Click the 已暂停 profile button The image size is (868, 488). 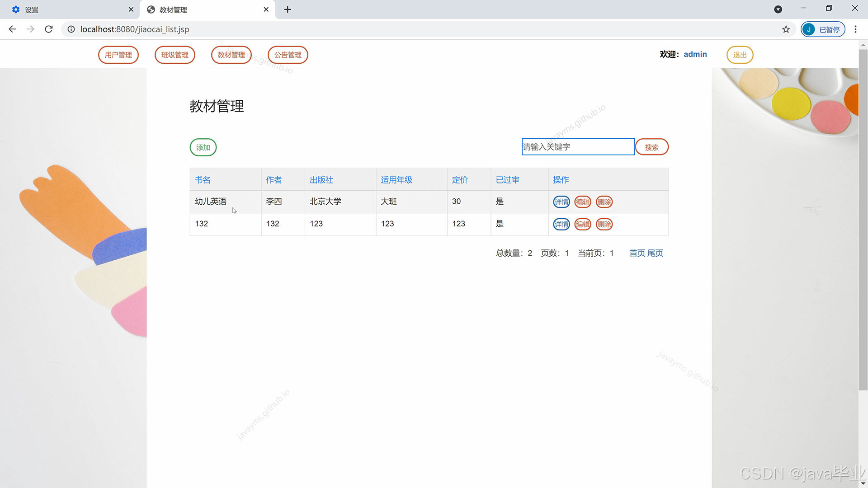[x=823, y=29]
